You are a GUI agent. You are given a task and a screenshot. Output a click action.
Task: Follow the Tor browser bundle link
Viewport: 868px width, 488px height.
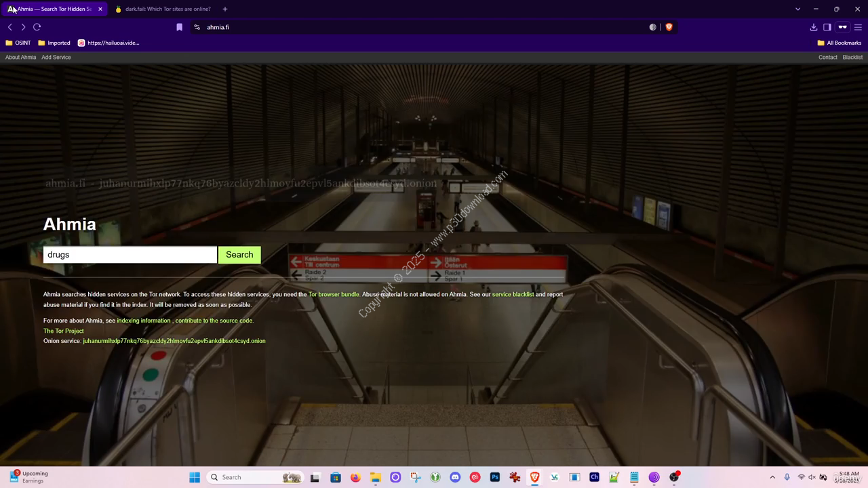(334, 294)
